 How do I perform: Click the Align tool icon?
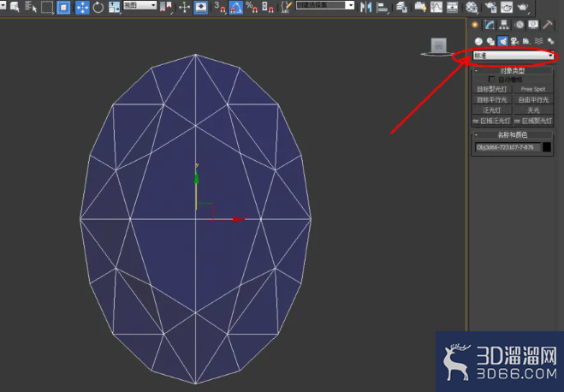click(x=382, y=7)
